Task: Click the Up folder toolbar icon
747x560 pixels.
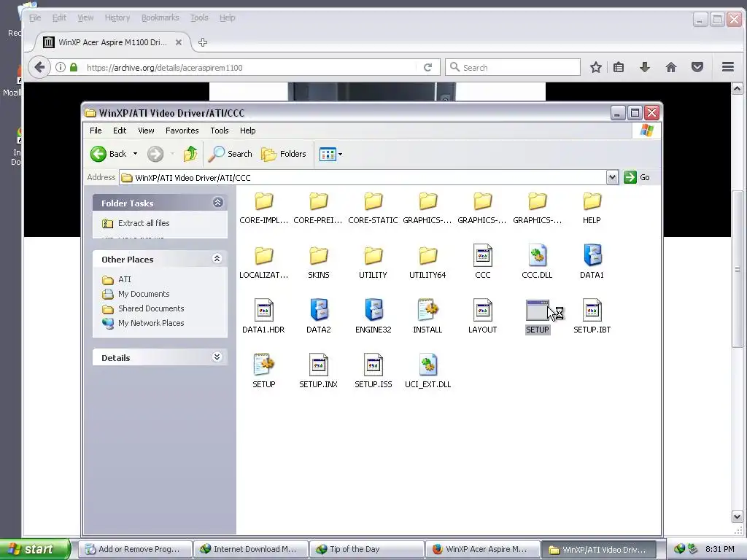Action: pyautogui.click(x=190, y=154)
